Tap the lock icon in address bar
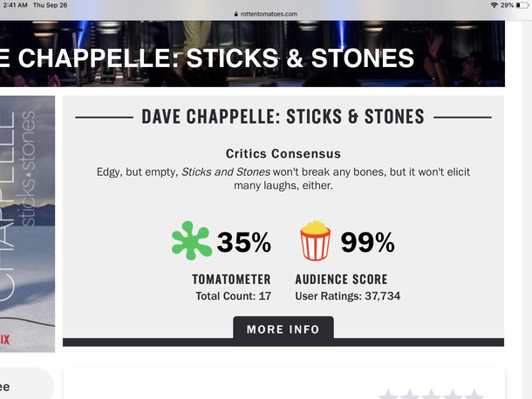Screen dimensions: 532x399 point(236,14)
